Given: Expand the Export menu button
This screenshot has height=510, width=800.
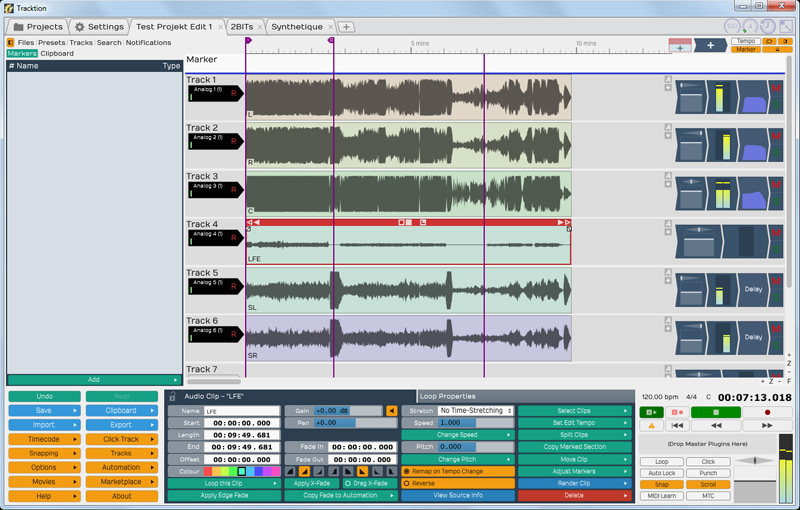Looking at the screenshot, I should tap(122, 424).
